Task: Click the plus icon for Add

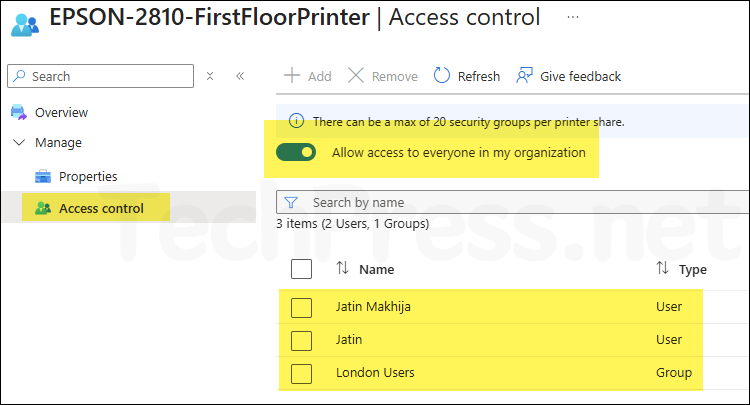Action: pyautogui.click(x=291, y=76)
